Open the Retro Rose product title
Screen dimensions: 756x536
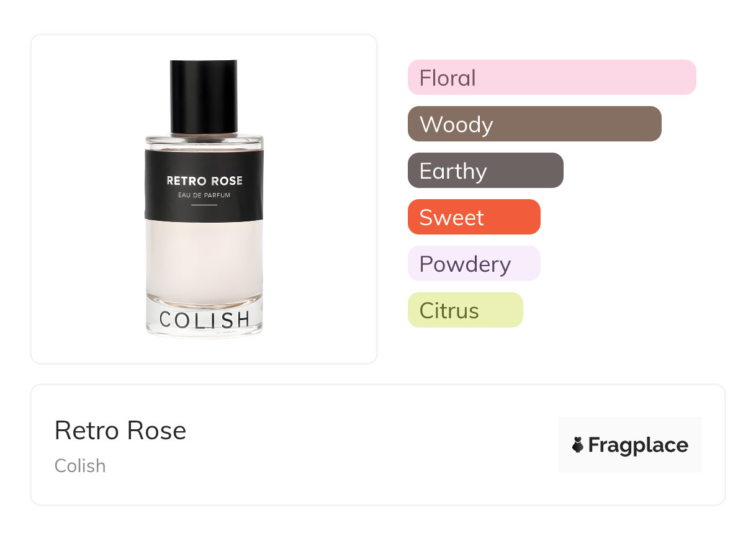pyautogui.click(x=120, y=431)
